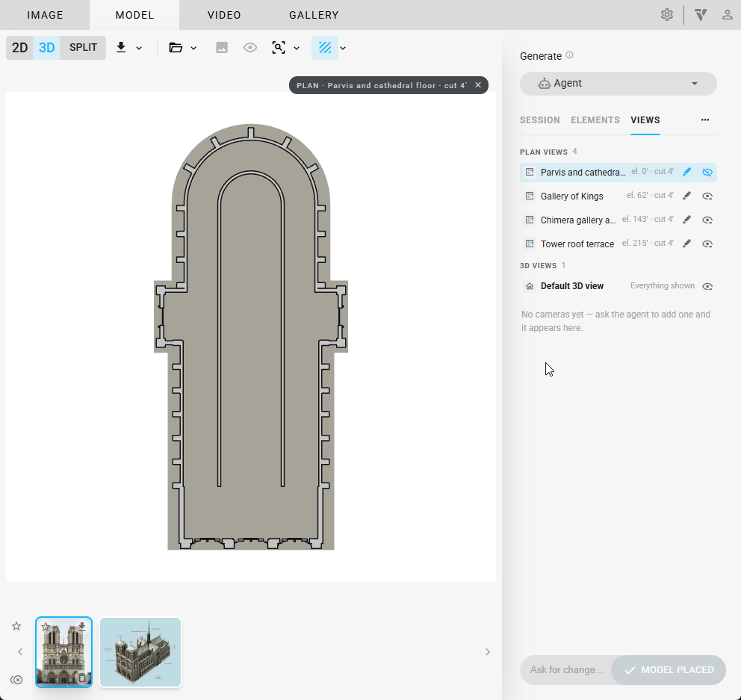Image resolution: width=741 pixels, height=700 pixels.
Task: Click the V logo icon in the top bar
Action: (x=701, y=15)
